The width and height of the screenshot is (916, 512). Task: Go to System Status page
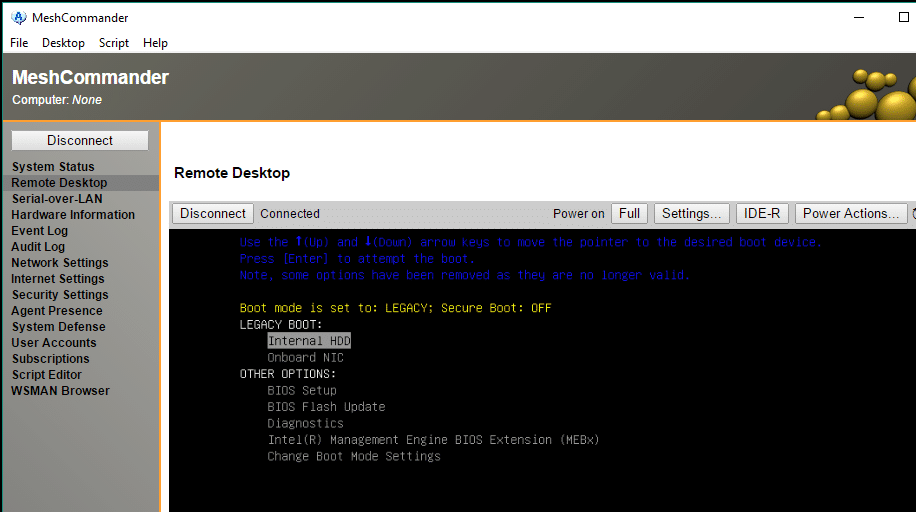tap(53, 167)
